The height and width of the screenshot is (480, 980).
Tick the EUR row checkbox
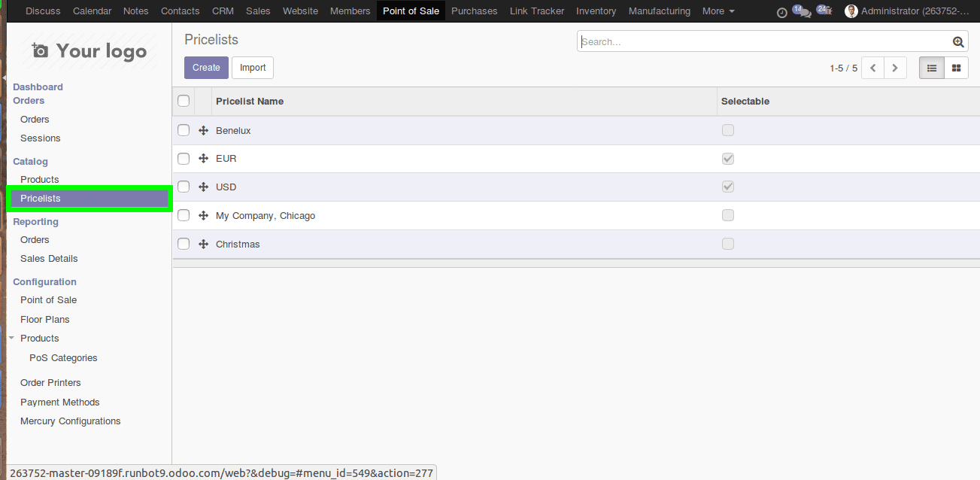pyautogui.click(x=184, y=159)
